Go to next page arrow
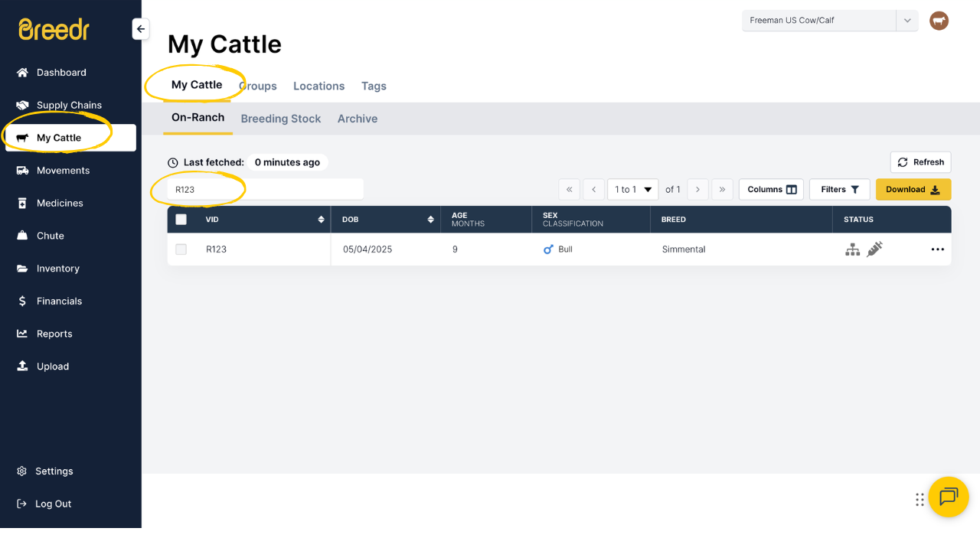The height and width of the screenshot is (551, 980). click(697, 189)
